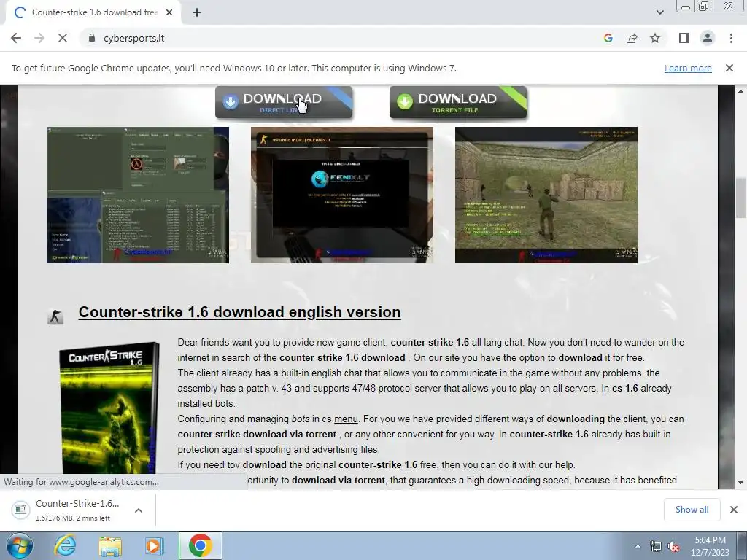
Task: Stop loading the page
Action: (63, 38)
